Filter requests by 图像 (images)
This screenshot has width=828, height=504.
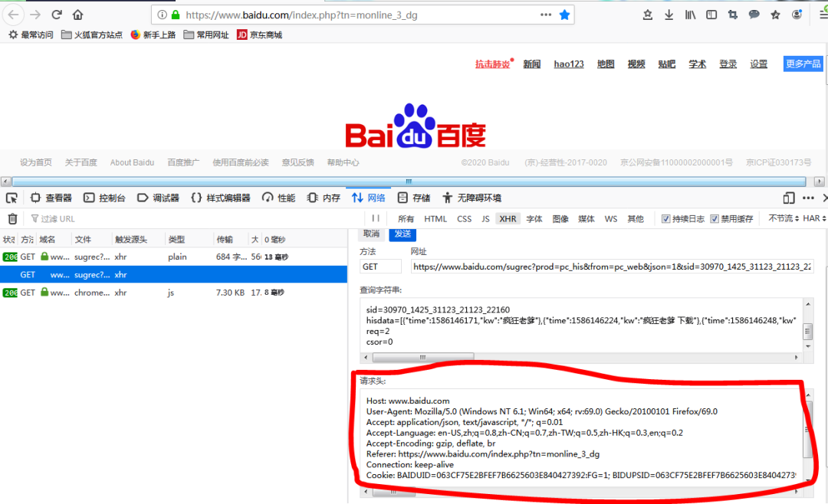[x=560, y=219]
